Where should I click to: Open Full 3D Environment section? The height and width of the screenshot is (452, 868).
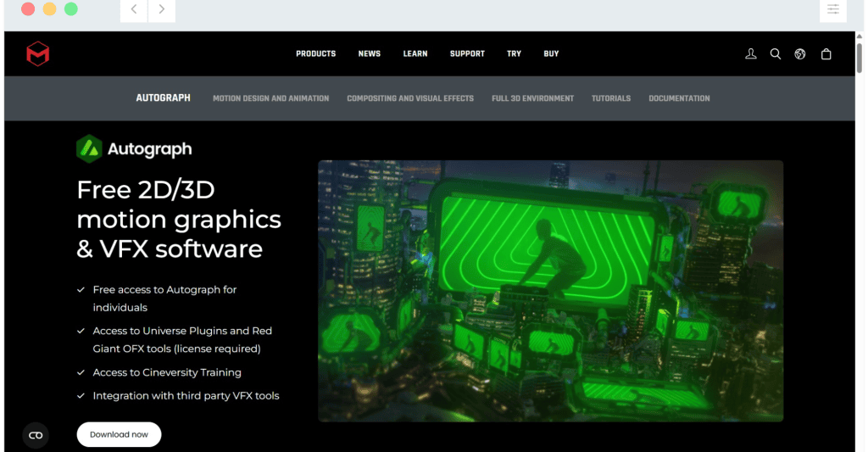532,98
